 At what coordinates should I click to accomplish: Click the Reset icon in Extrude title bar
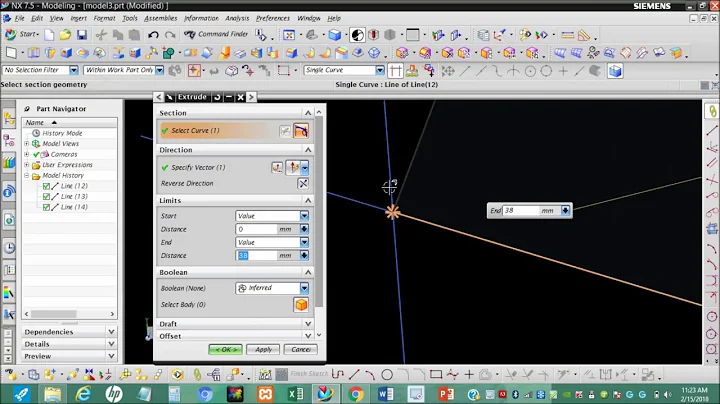tap(217, 97)
